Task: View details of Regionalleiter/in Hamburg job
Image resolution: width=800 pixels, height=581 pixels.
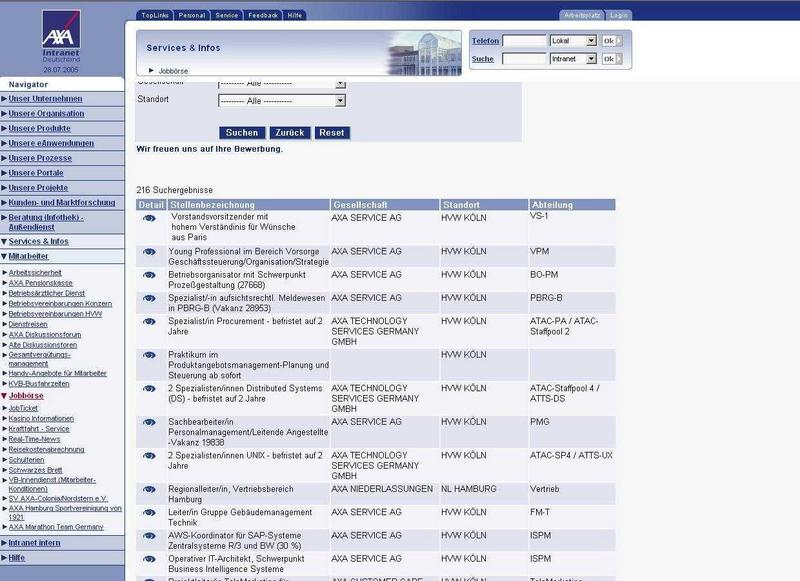Action: tap(149, 489)
